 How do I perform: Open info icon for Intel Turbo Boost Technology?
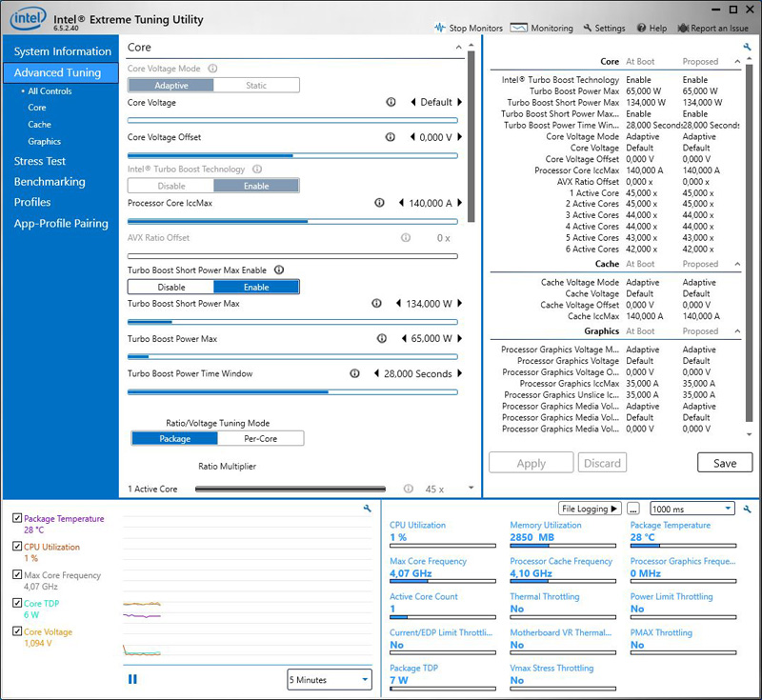click(257, 170)
